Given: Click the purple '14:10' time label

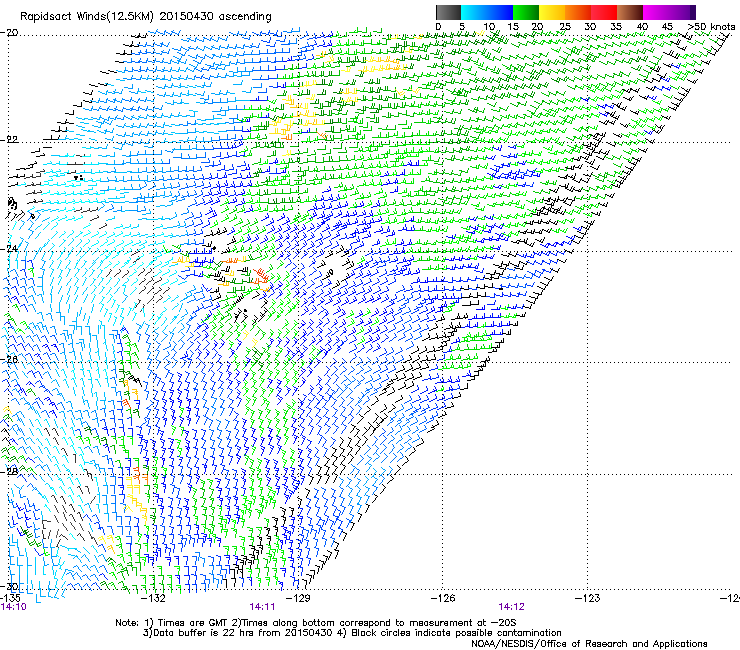Looking at the screenshot, I should pos(13,607).
